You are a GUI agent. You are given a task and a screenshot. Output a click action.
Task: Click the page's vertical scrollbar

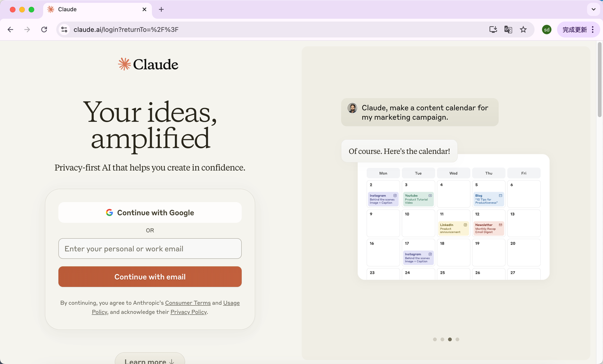pyautogui.click(x=600, y=80)
